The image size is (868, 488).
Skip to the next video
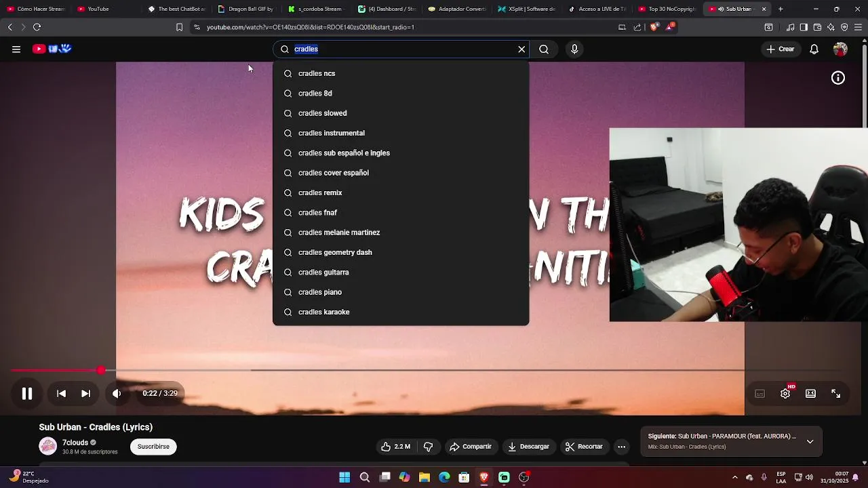click(x=85, y=393)
